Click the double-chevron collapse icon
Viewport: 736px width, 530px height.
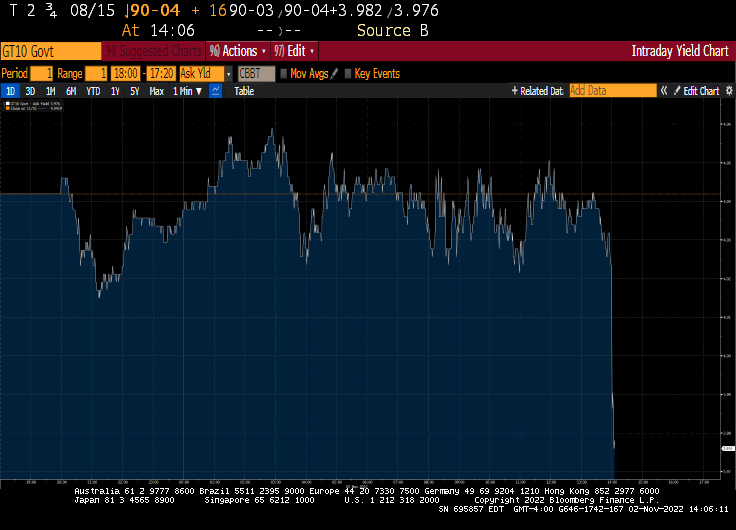(x=663, y=91)
